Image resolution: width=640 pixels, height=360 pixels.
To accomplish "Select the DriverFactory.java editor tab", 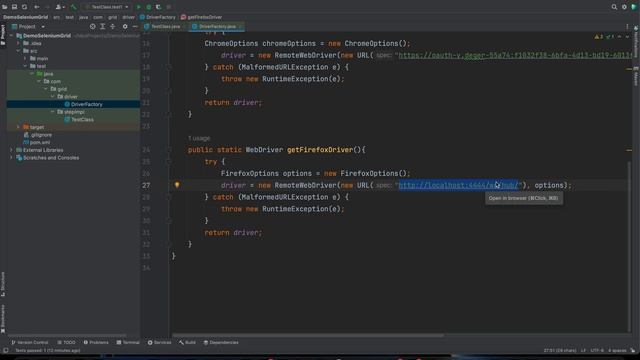I will click(x=217, y=27).
